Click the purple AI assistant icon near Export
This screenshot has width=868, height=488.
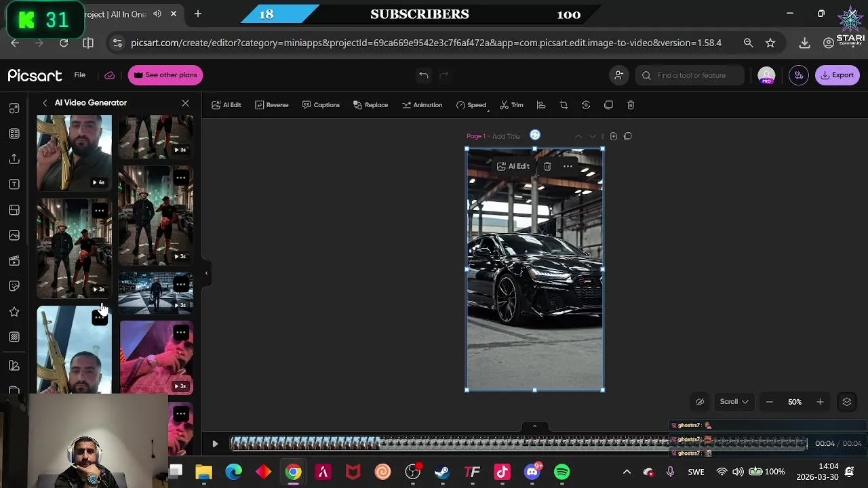pyautogui.click(x=799, y=75)
